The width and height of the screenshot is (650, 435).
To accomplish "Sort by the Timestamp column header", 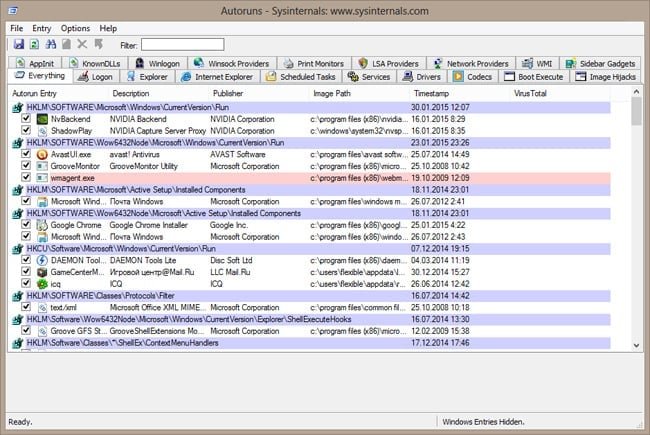I will [x=461, y=93].
